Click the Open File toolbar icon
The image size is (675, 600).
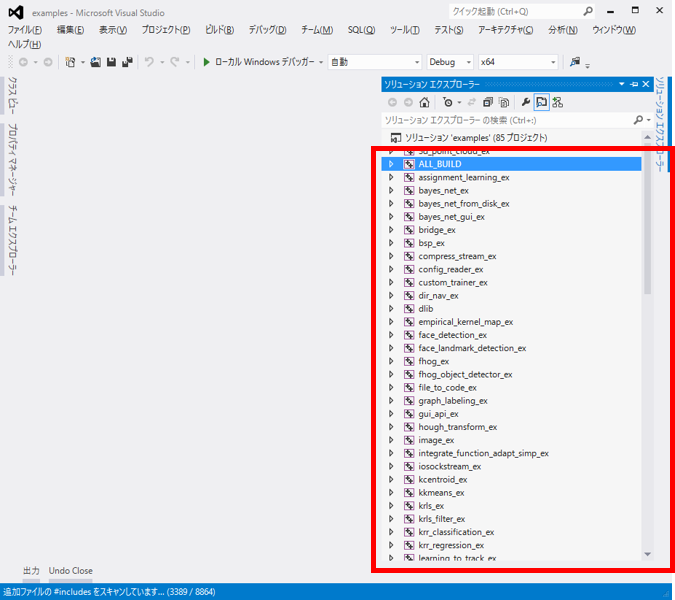[96, 62]
